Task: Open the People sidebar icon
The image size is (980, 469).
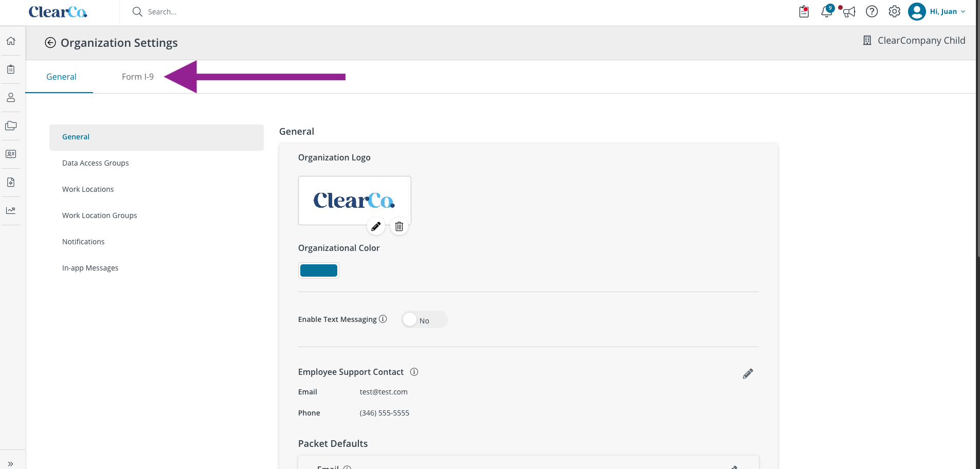Action: [11, 98]
